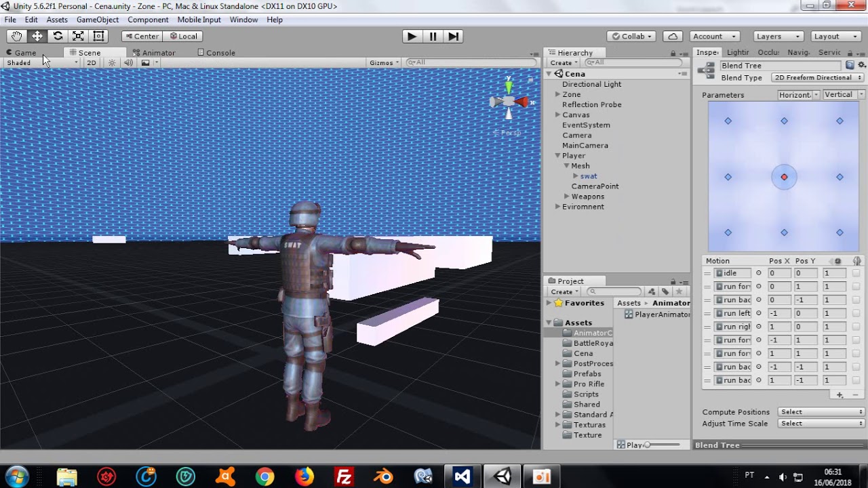Click the Step frame button

click(x=454, y=37)
